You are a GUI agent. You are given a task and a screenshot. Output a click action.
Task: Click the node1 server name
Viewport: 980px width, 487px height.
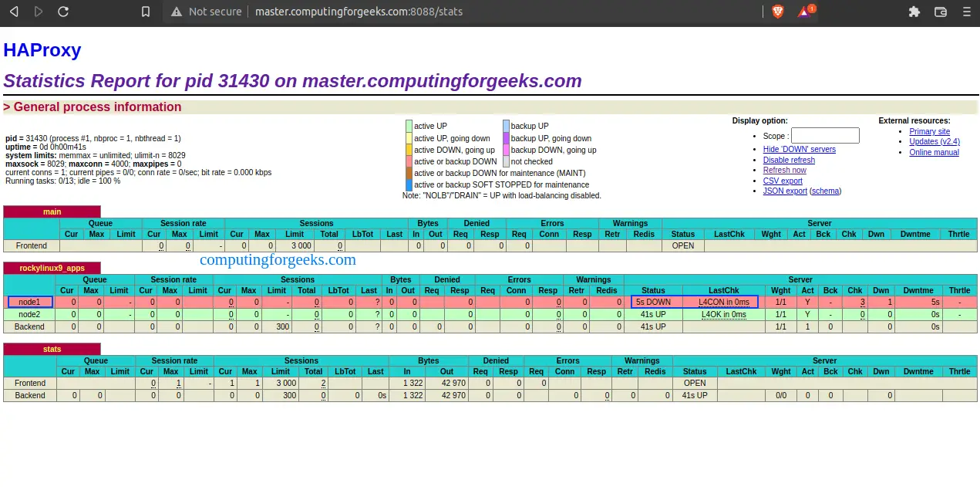coord(30,302)
